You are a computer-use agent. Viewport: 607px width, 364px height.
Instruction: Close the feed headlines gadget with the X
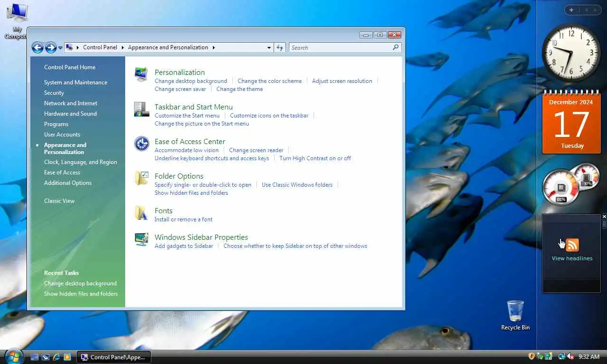[x=604, y=217]
